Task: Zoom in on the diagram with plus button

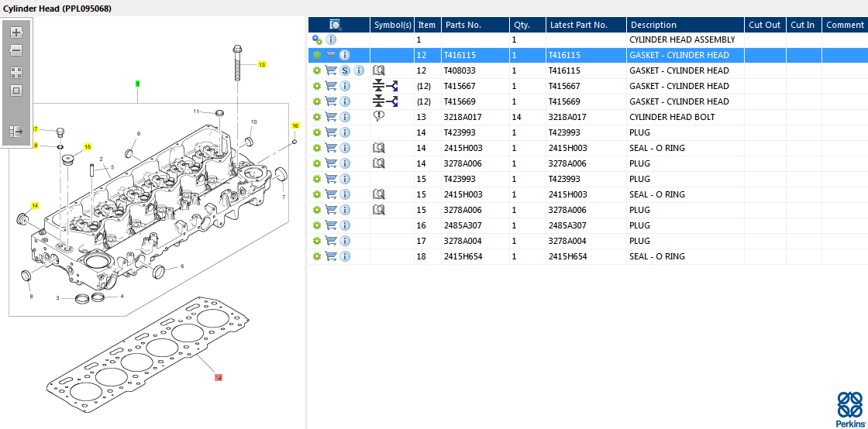Action: coord(16,33)
